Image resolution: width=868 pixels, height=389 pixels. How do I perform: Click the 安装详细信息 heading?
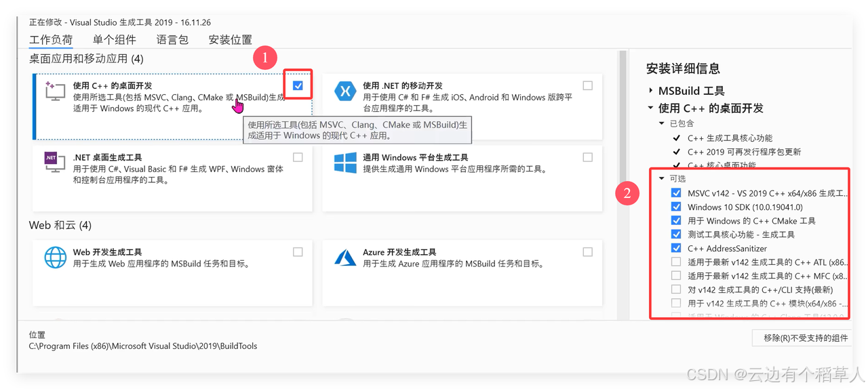click(x=683, y=68)
